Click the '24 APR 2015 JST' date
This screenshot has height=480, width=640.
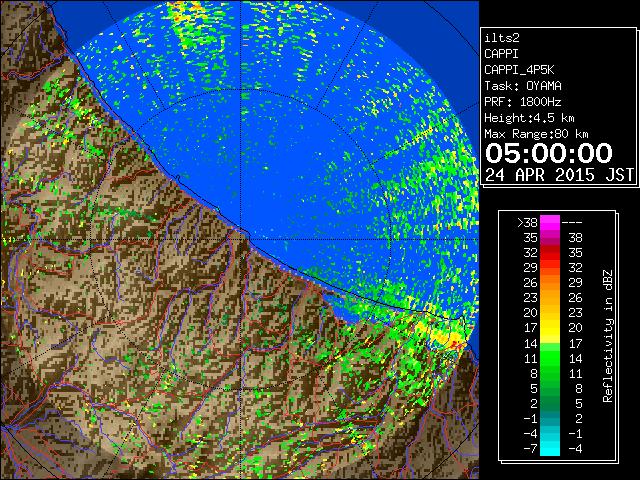pyautogui.click(x=559, y=175)
